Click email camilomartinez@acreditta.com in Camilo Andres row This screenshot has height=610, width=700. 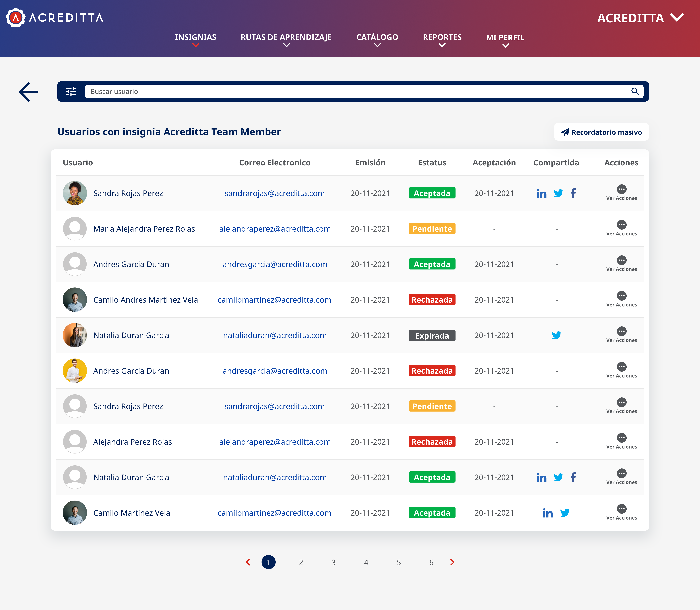click(275, 300)
